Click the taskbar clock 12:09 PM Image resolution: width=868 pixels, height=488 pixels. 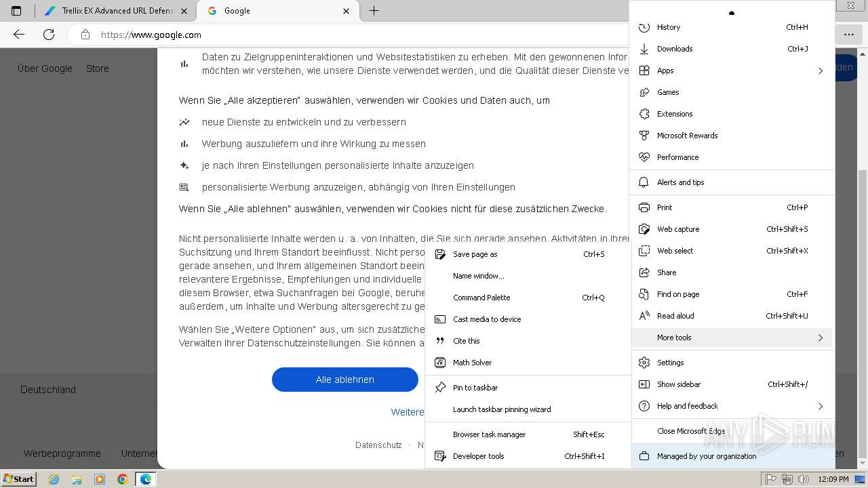(833, 479)
